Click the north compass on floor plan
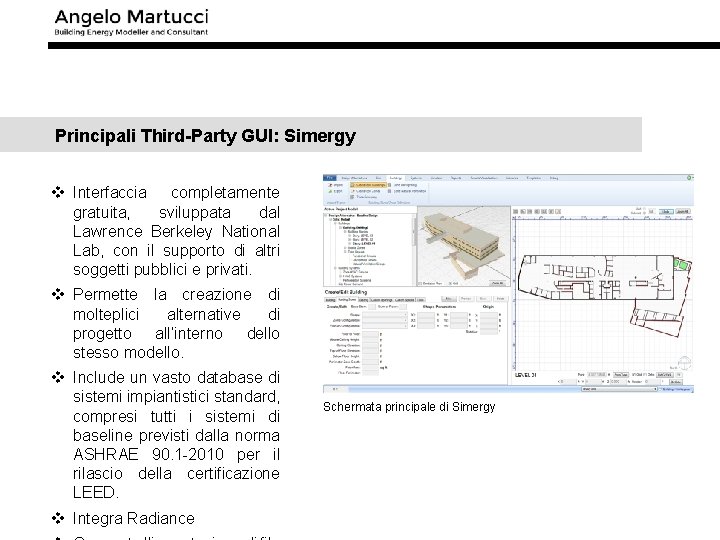This screenshot has width=720, height=540. [x=684, y=362]
